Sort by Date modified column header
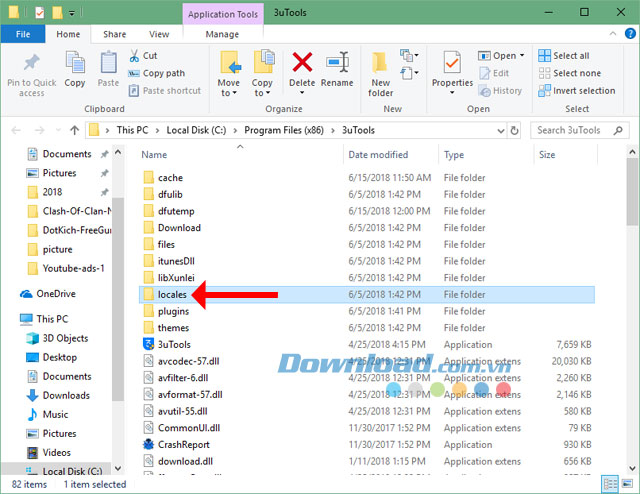Screen dimensions: 640x494 click(x=378, y=155)
